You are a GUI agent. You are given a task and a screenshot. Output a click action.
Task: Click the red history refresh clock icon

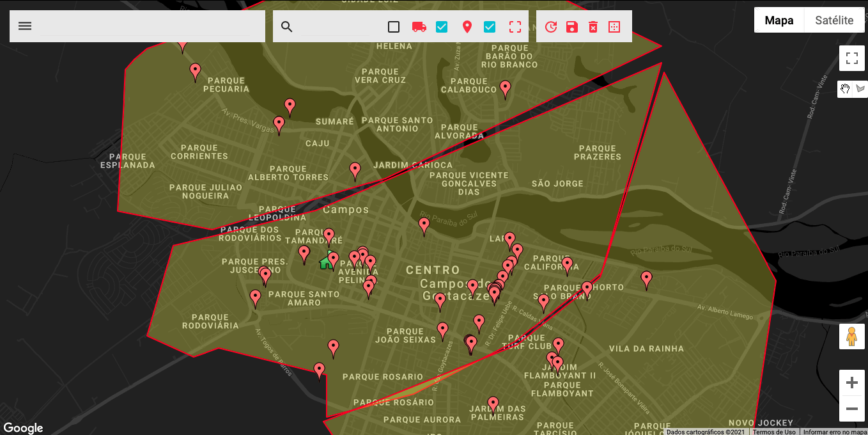[x=551, y=27]
